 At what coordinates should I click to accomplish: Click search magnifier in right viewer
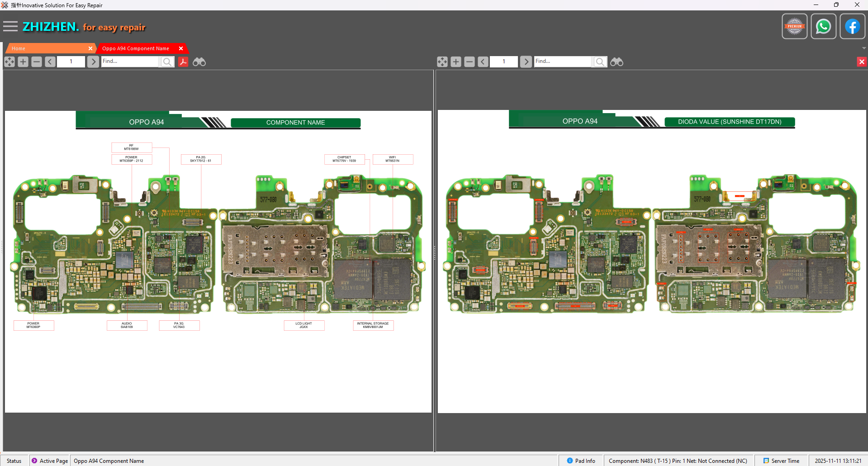click(600, 62)
